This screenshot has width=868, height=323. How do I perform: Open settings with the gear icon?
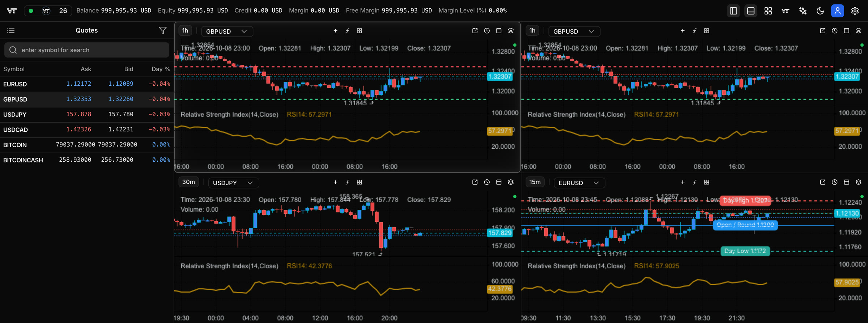pyautogui.click(x=855, y=11)
